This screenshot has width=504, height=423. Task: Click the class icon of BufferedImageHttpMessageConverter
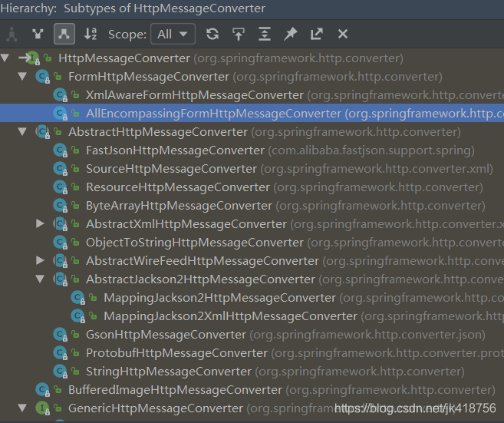tap(42, 390)
